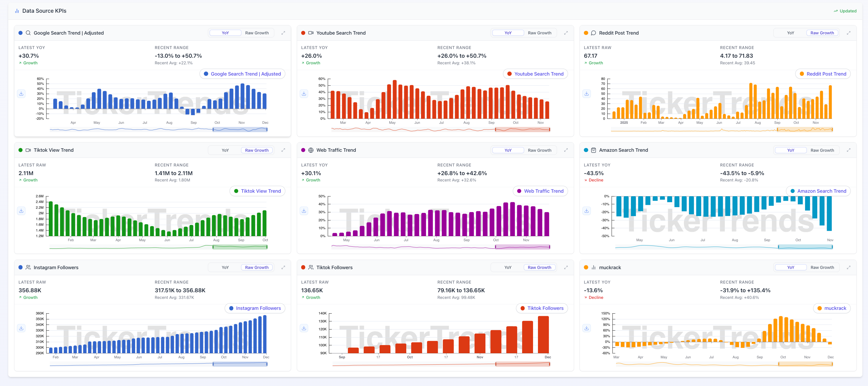This screenshot has width=868, height=386.
Task: Expand the Youtube Search Trend panel
Action: (566, 33)
